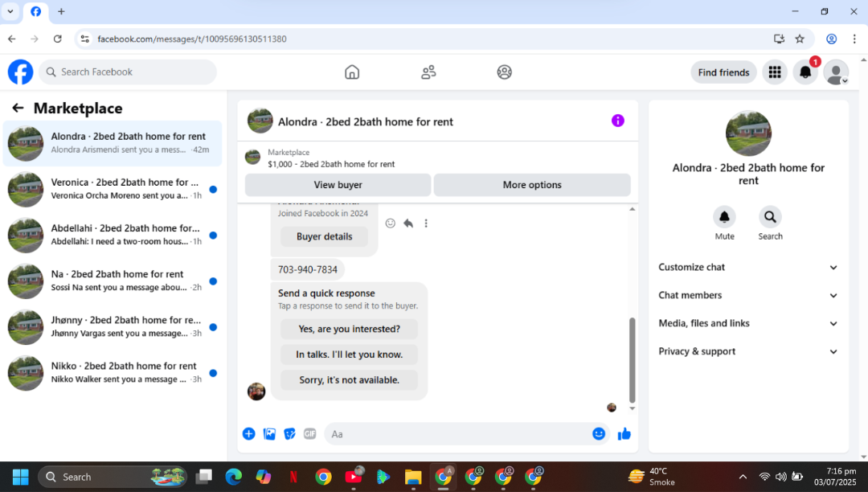Reply to the message using the arrow icon
868x492 pixels.
pyautogui.click(x=408, y=223)
